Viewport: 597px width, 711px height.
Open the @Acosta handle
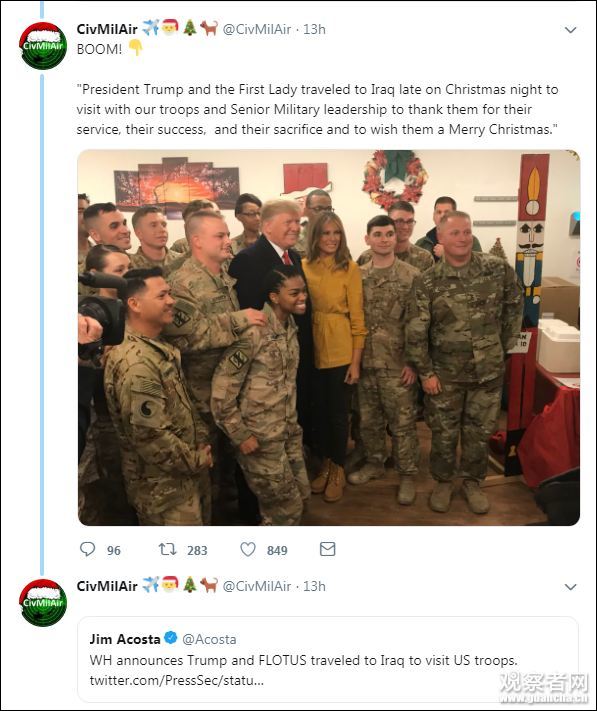[x=209, y=639]
